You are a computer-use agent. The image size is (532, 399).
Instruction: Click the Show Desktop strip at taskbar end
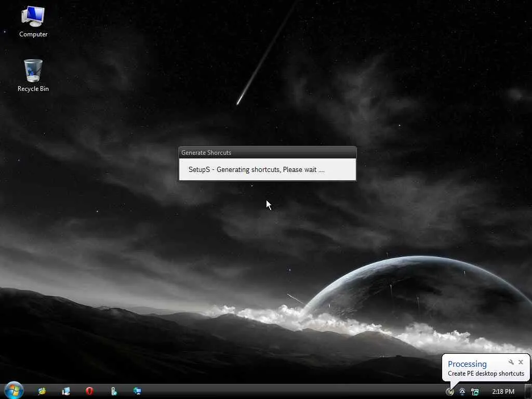pyautogui.click(x=528, y=392)
